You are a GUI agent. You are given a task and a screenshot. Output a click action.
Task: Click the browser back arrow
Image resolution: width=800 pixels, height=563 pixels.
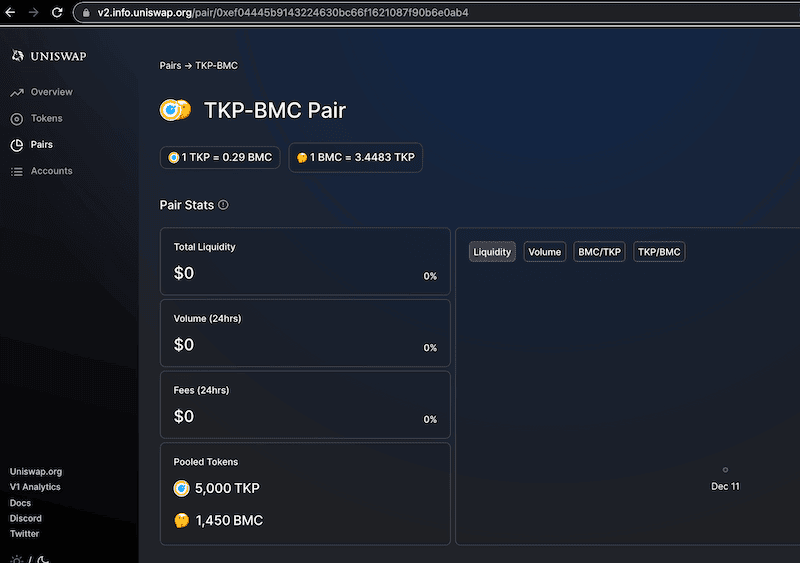tap(10, 12)
